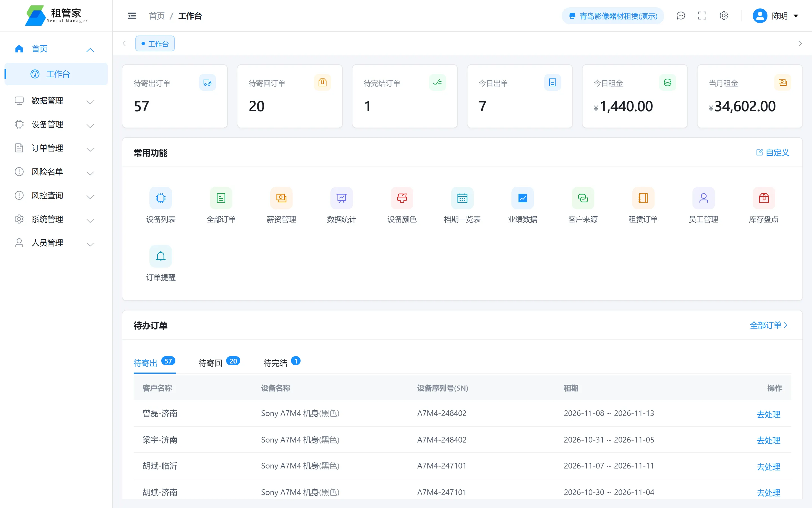Open 员工管理 shortcut icon
The image size is (812, 508).
click(704, 198)
